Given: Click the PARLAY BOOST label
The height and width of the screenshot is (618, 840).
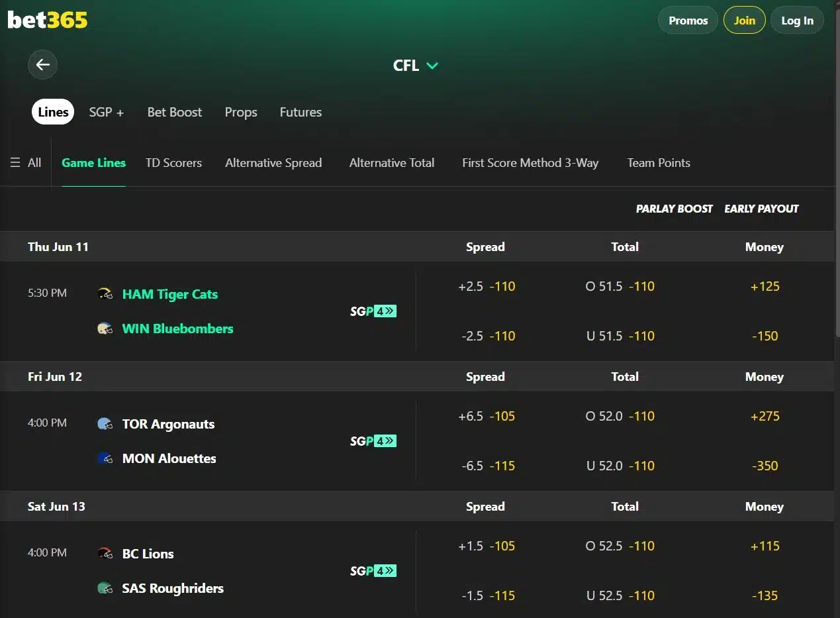Looking at the screenshot, I should point(674,209).
